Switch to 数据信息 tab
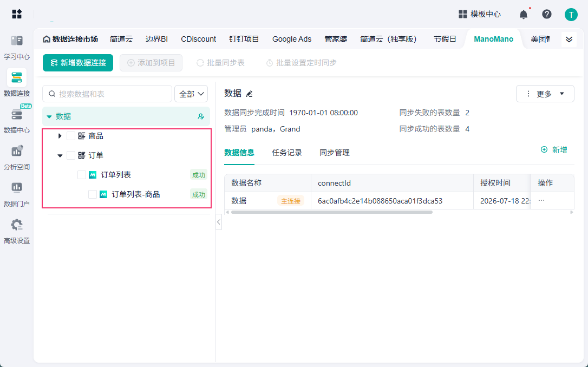588x367 pixels. point(239,153)
